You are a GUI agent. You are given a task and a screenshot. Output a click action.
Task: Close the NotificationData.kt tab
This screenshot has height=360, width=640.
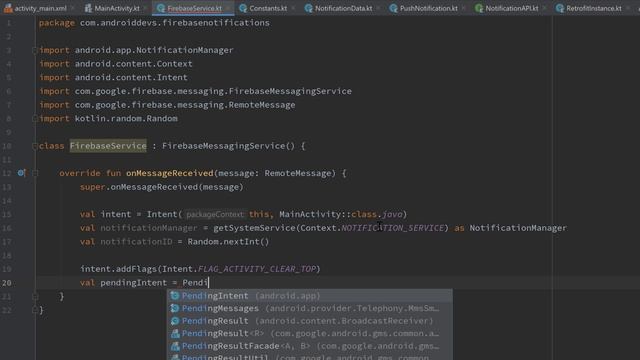(378, 8)
